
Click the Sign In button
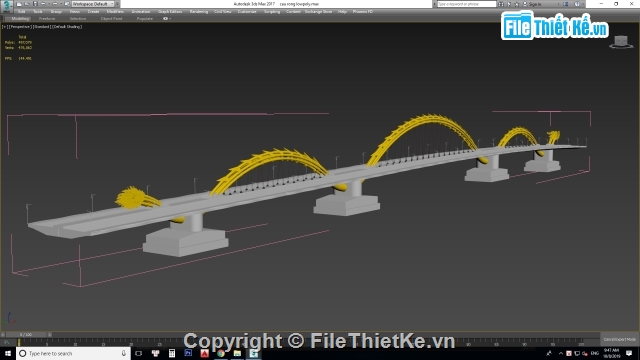pyautogui.click(x=535, y=4)
